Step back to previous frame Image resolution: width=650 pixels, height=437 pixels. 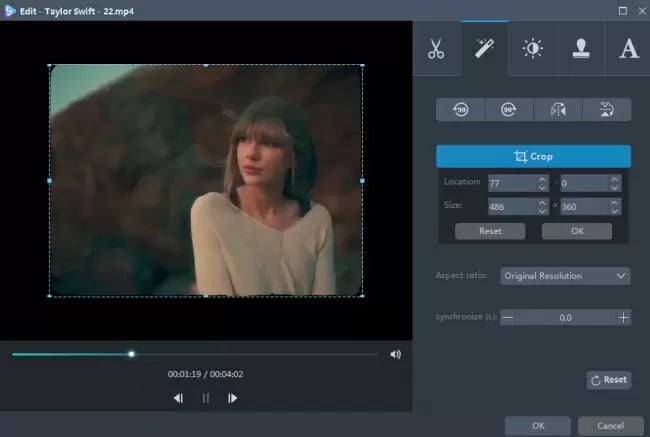[x=178, y=398]
